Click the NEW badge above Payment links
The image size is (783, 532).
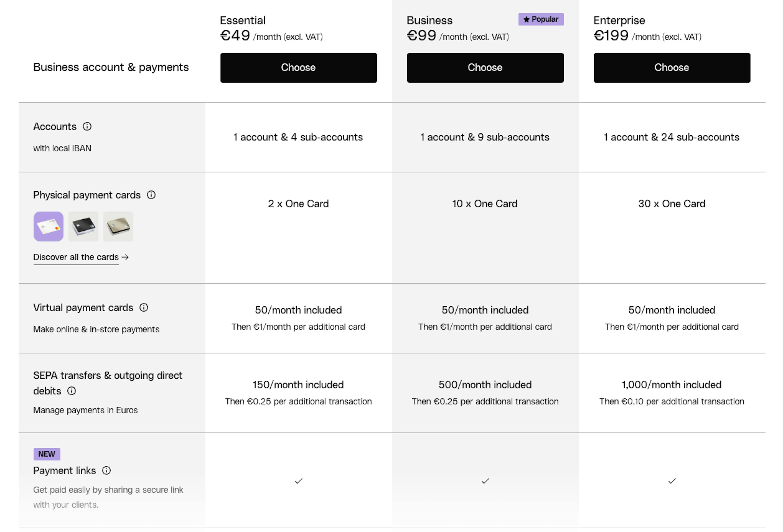47,454
